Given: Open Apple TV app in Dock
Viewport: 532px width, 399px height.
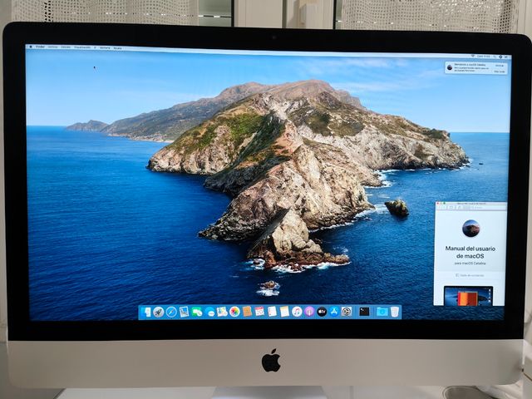Looking at the screenshot, I should (322, 312).
